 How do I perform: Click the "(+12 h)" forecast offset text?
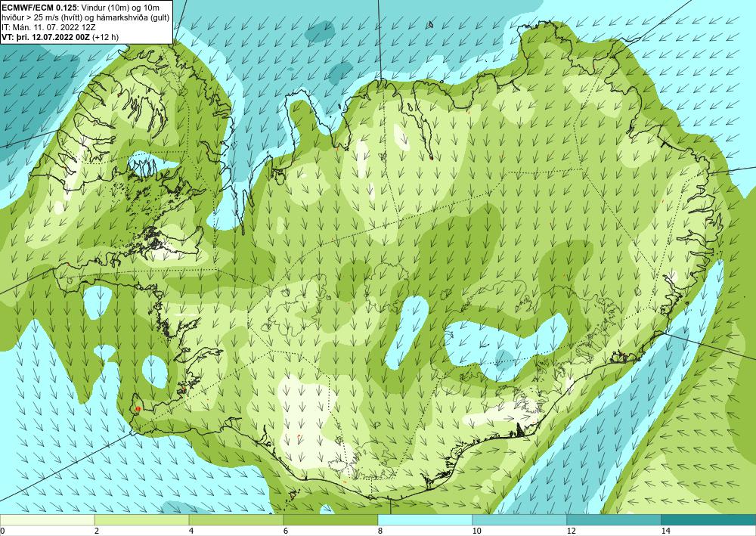(x=106, y=37)
